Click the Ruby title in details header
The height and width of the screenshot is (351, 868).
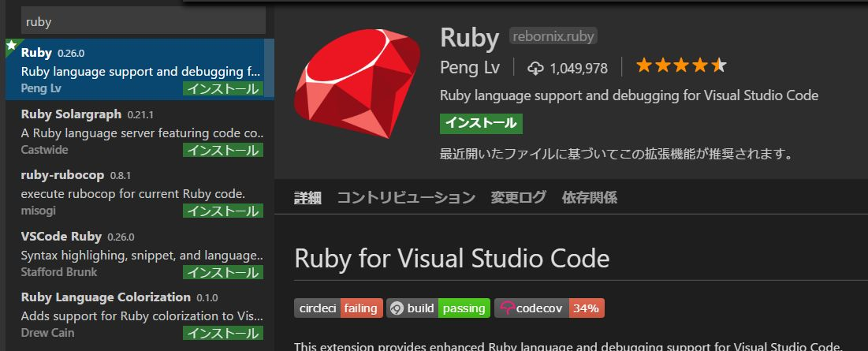pos(469,38)
